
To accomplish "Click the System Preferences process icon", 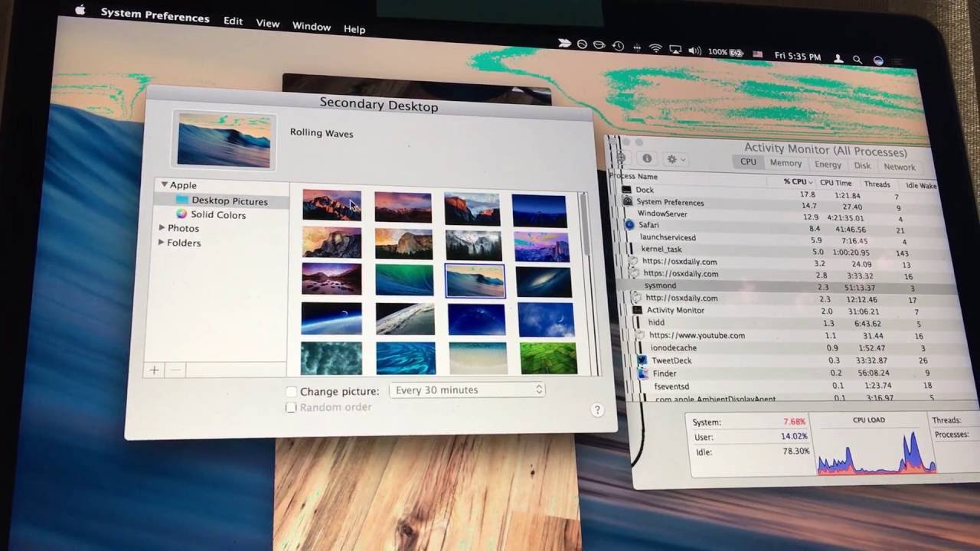I will pyautogui.click(x=628, y=201).
